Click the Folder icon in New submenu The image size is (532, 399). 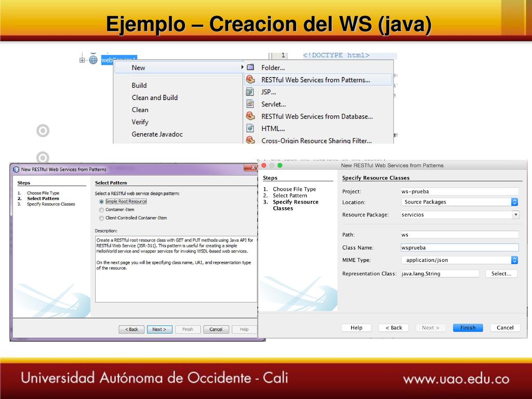[250, 67]
